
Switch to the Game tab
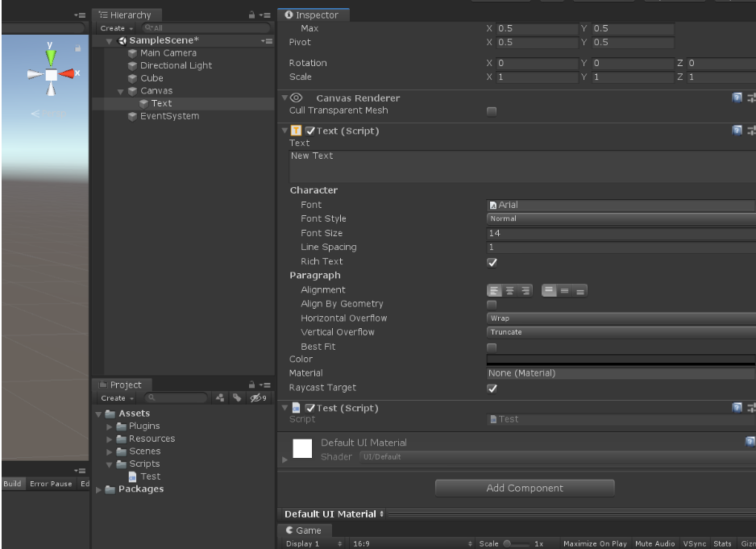click(x=304, y=530)
